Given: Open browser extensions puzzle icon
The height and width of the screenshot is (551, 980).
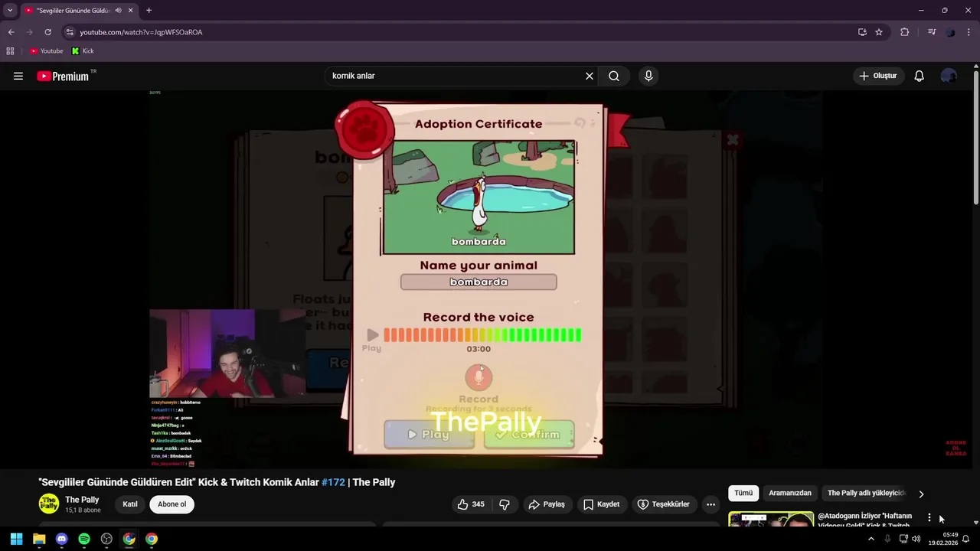Looking at the screenshot, I should coord(905,32).
